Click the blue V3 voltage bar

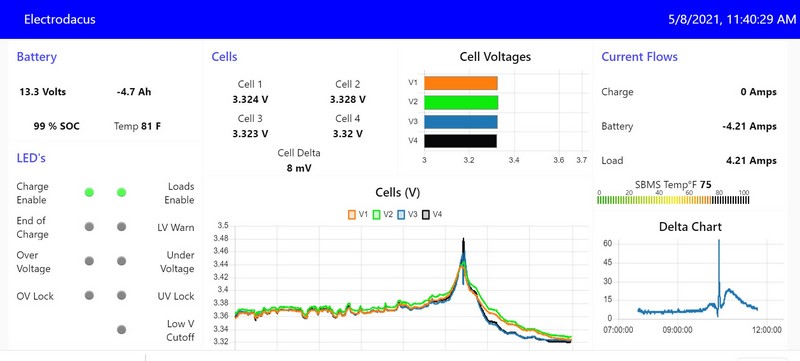coord(461,122)
